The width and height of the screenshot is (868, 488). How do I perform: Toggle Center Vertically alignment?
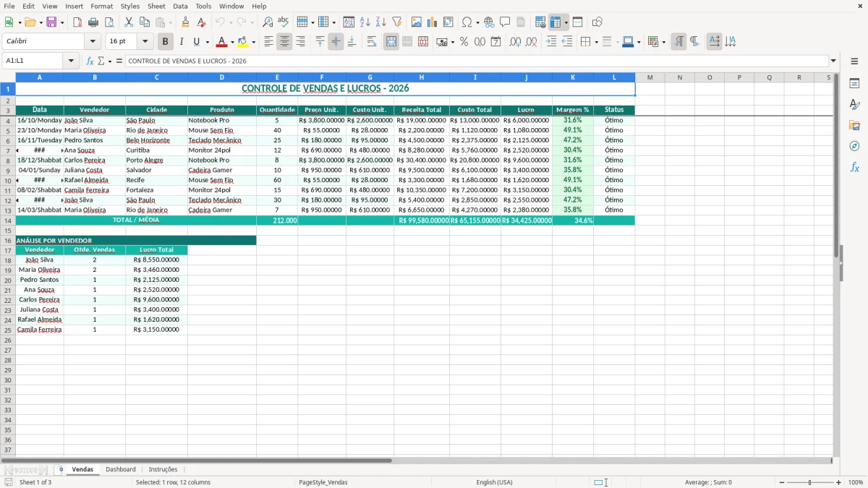pyautogui.click(x=336, y=42)
